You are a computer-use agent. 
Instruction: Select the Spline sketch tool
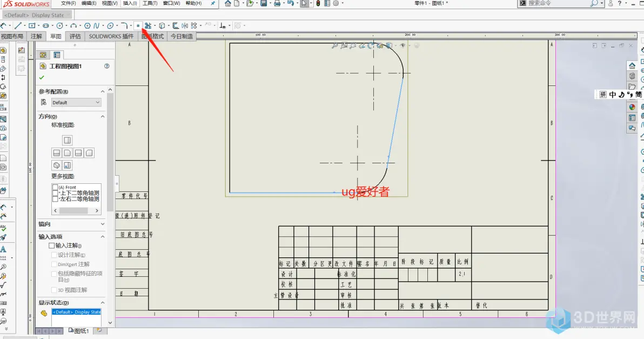[x=96, y=25]
